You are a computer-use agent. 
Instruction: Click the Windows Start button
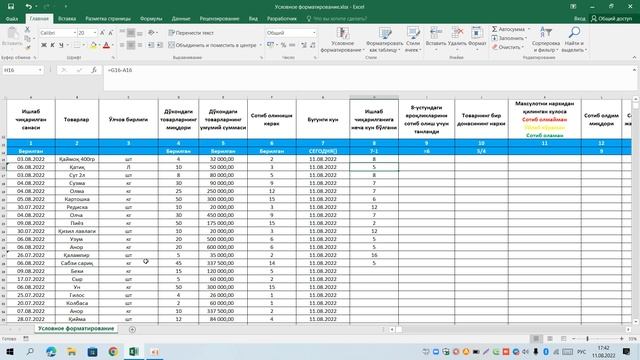pyautogui.click(x=9, y=351)
